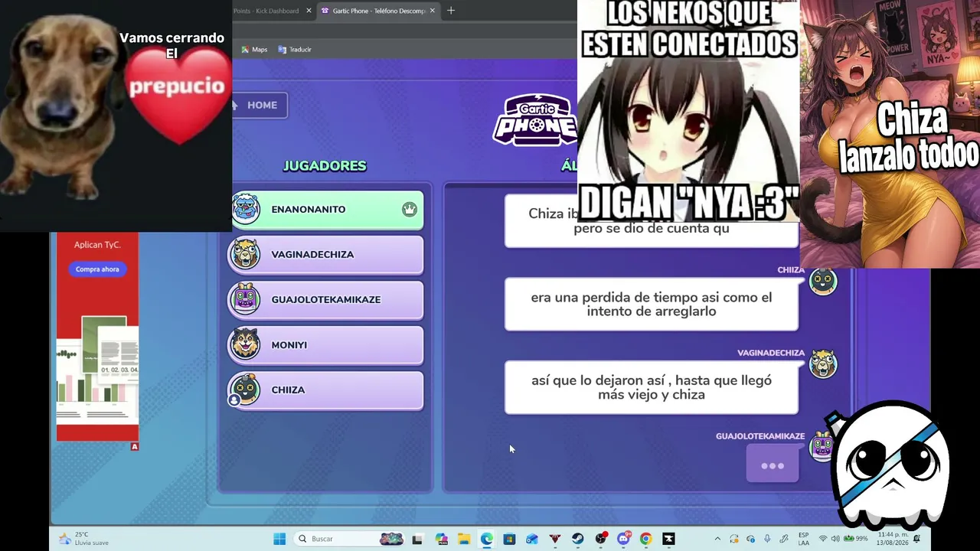Click the ESP LAA keyboard language indicator

[804, 539]
